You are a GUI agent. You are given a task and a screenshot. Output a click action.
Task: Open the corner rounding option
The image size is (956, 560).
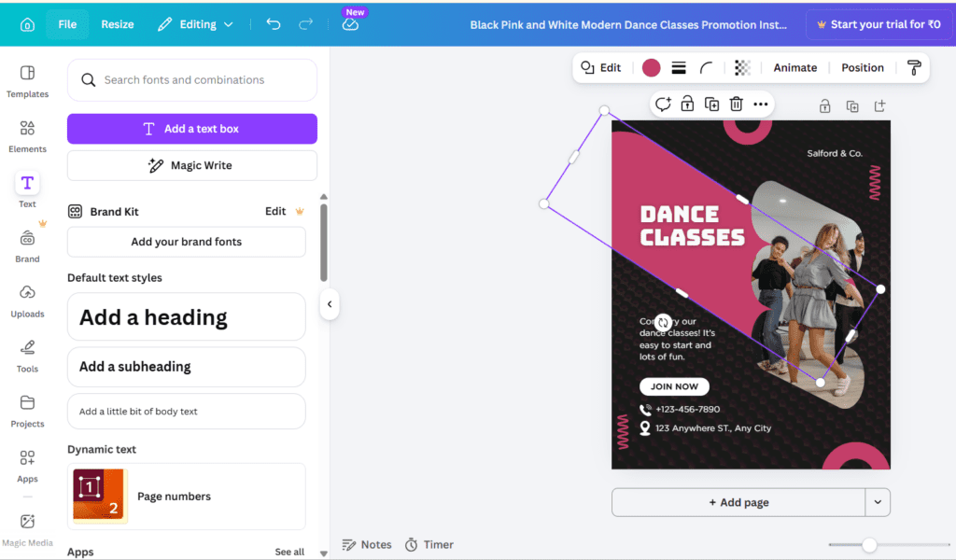coord(707,68)
